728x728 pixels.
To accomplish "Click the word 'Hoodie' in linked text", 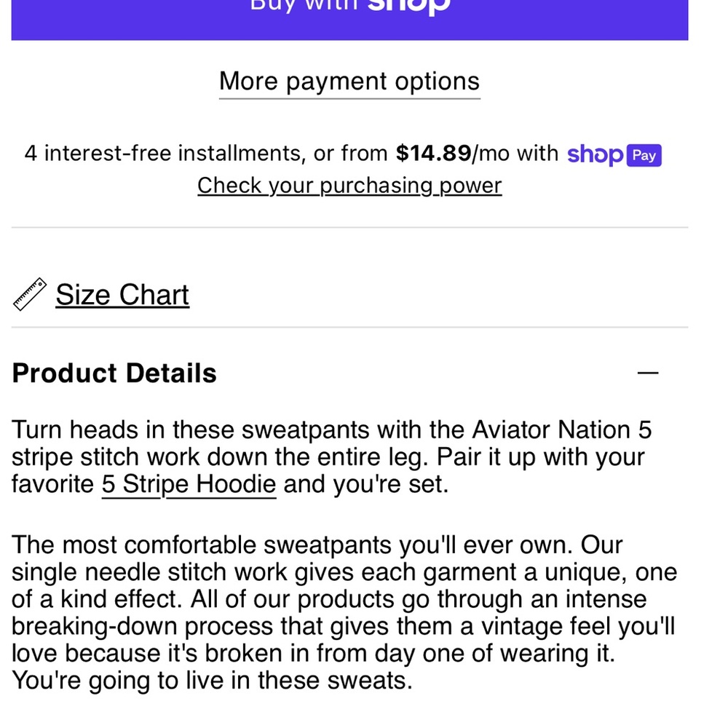I will tap(236, 484).
